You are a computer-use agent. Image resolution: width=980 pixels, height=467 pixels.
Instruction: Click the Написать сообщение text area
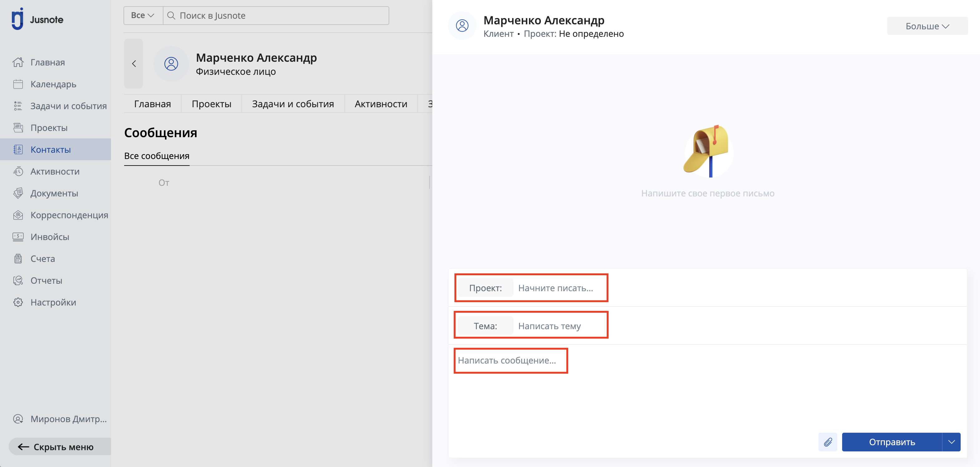click(708, 388)
